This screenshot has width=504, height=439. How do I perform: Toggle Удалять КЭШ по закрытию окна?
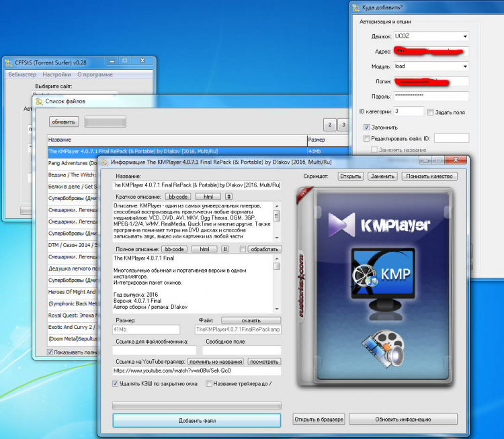point(115,383)
